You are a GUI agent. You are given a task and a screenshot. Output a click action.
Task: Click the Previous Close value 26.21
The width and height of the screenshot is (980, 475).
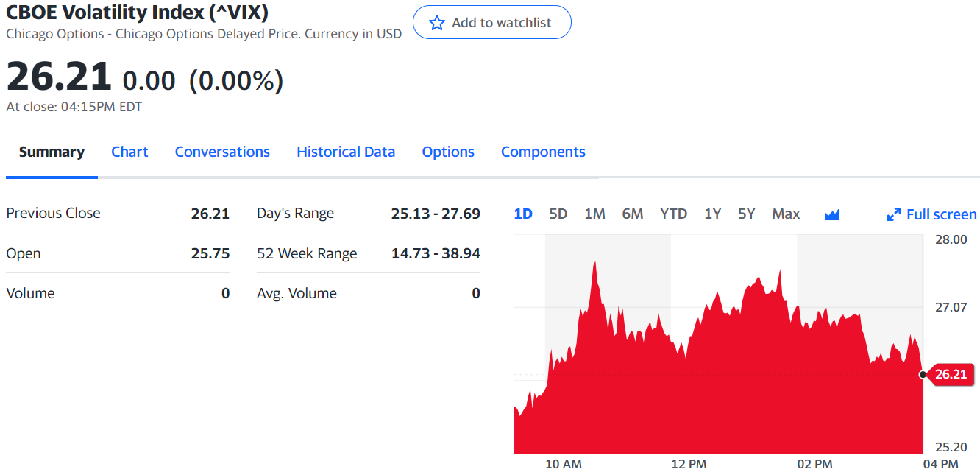[210, 214]
